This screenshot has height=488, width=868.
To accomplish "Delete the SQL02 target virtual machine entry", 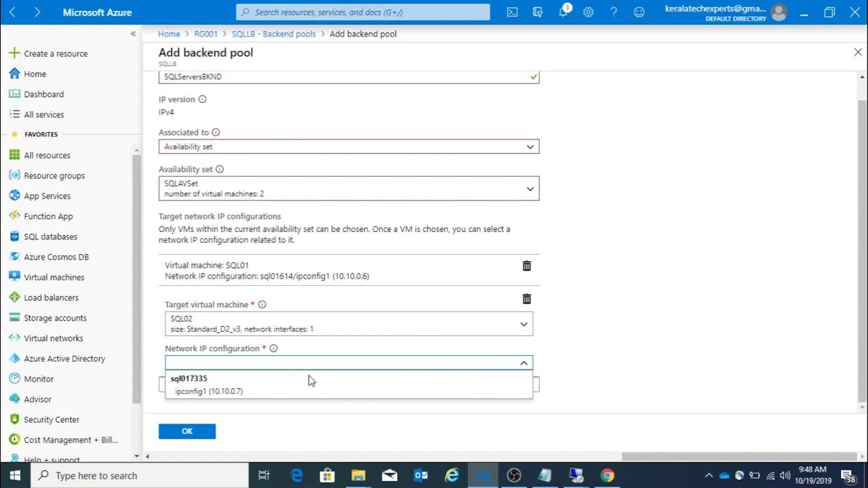I will pos(527,299).
